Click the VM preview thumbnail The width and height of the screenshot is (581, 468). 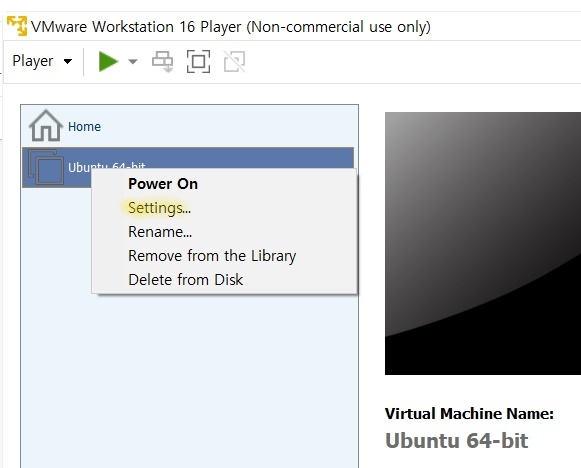[483, 243]
